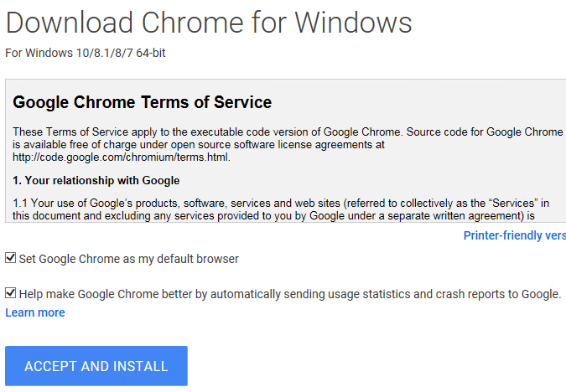This screenshot has width=566, height=392.
Task: Click the quoted 'Services' term in section 1.1
Action: [x=512, y=204]
